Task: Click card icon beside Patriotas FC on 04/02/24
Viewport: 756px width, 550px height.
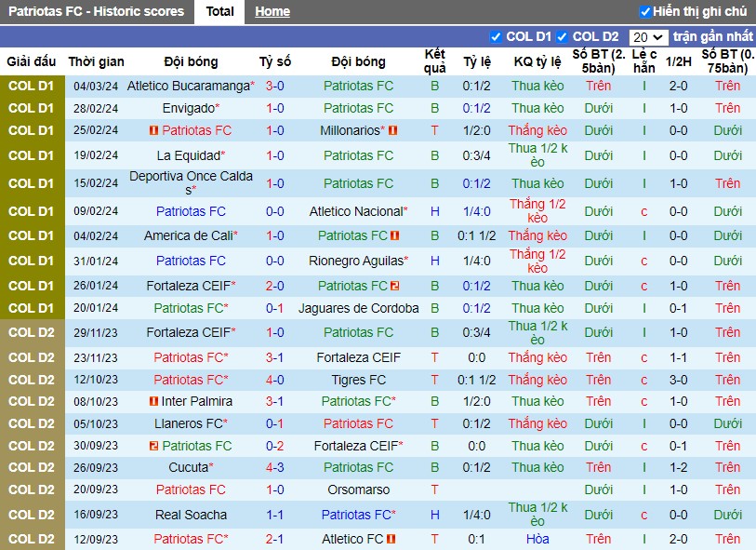Action: (x=394, y=235)
